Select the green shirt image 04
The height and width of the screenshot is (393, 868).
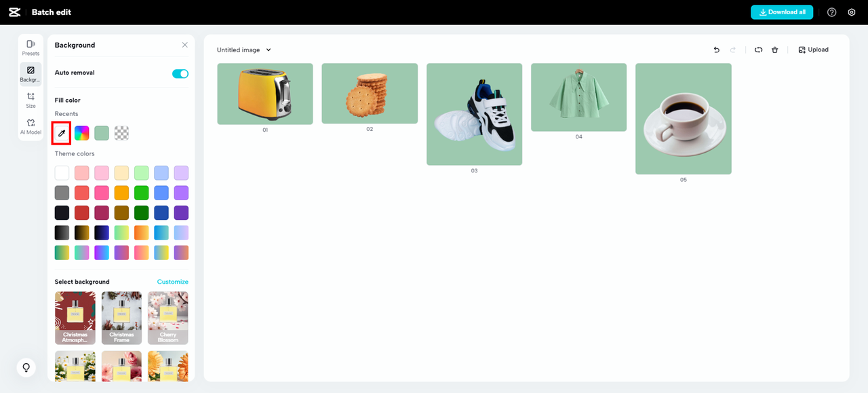(578, 97)
